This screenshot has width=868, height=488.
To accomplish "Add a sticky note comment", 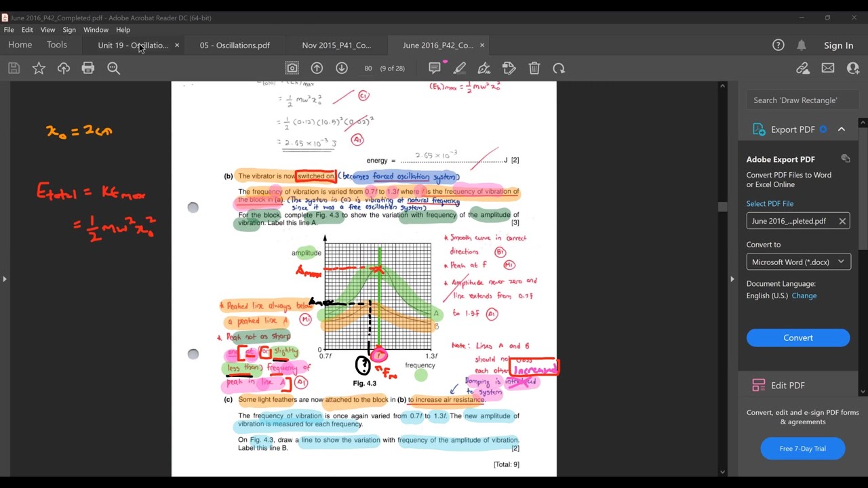I will coord(435,68).
